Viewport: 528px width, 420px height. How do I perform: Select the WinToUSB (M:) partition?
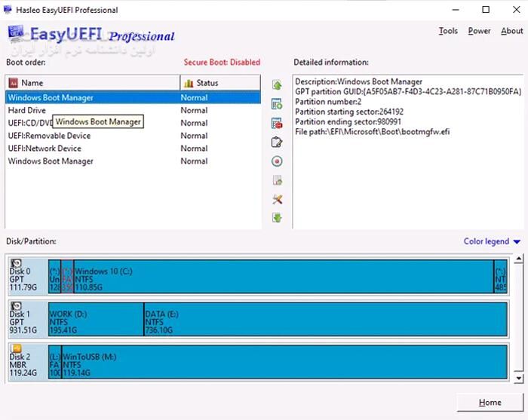click(x=284, y=362)
